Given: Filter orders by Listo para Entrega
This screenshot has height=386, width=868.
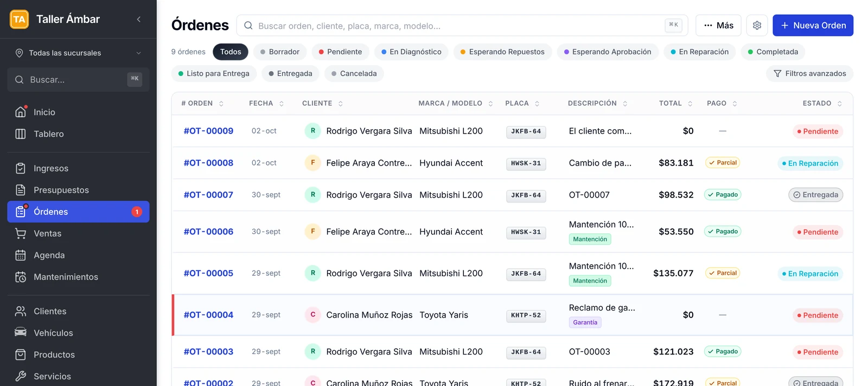Looking at the screenshot, I should [x=214, y=73].
